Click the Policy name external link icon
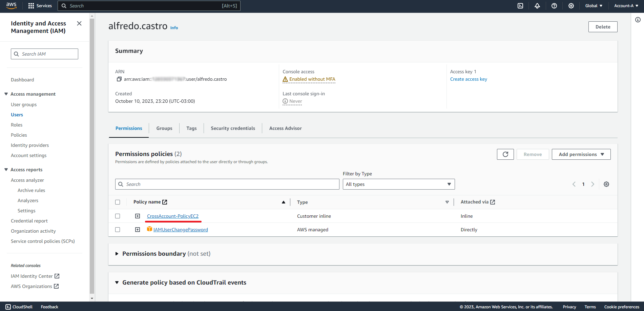644x311 pixels. 165,202
